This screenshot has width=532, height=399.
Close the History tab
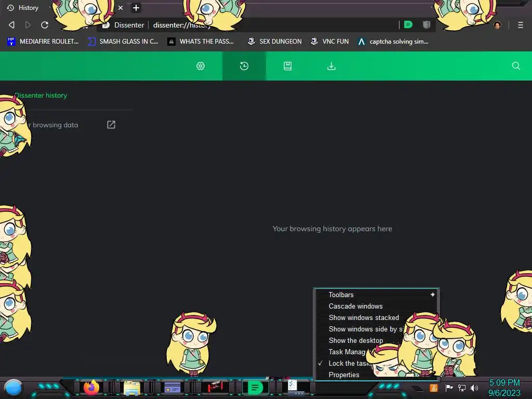pyautogui.click(x=121, y=8)
